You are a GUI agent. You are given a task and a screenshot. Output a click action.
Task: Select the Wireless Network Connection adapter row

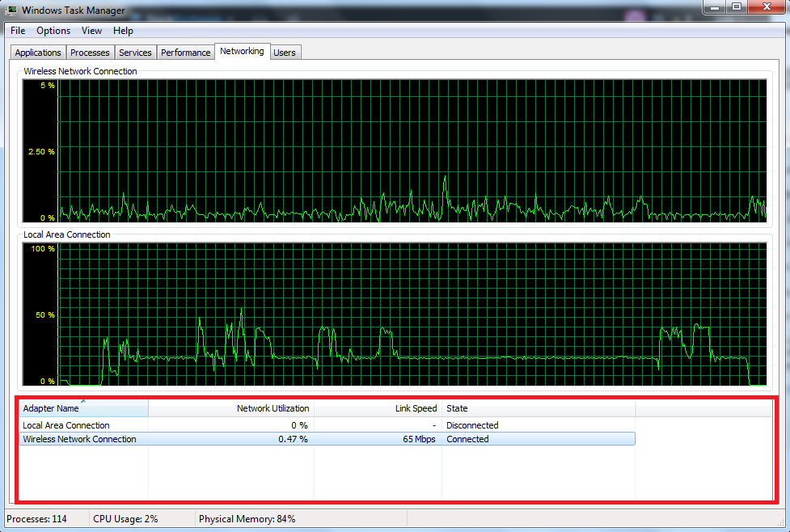point(327,439)
